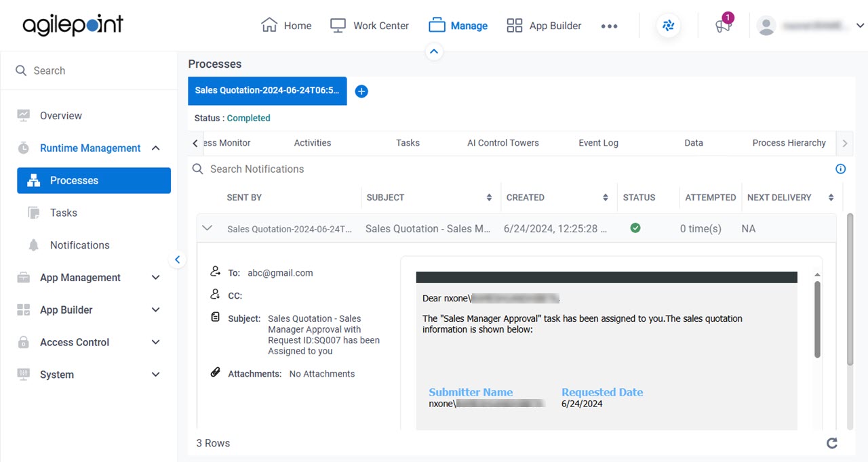
Task: Click the email preview scrollbar
Action: [817, 320]
